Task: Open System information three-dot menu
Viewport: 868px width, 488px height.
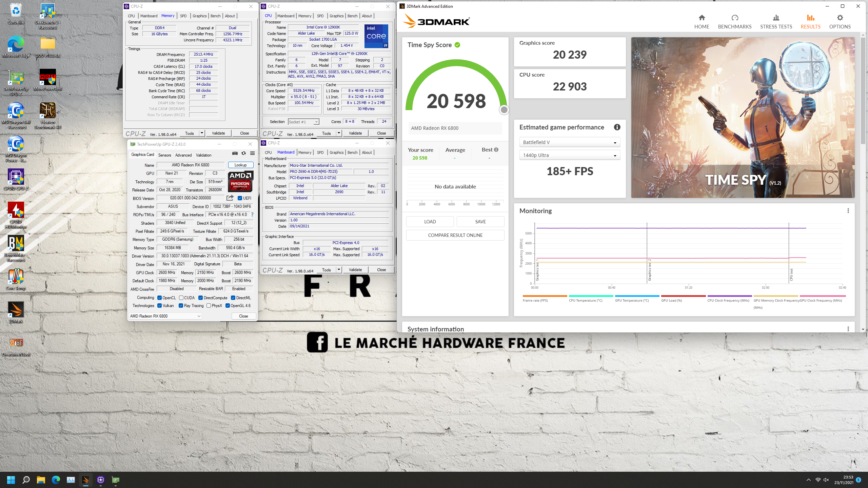Action: (x=848, y=329)
